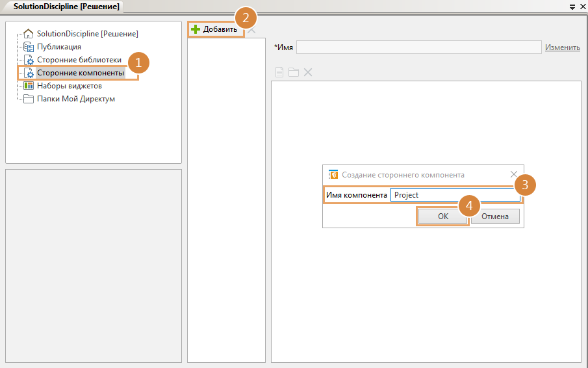588x368 pixels.
Task: Close the Создание стороннего компонента dialog
Action: coord(514,175)
